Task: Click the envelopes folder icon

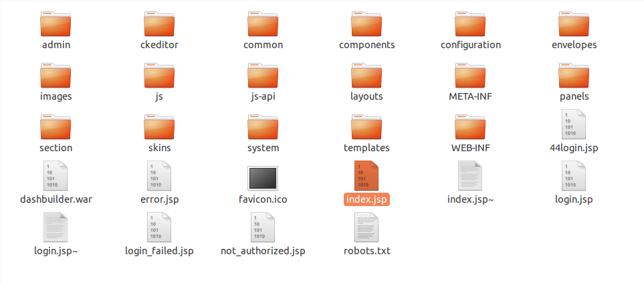Action: coord(574,24)
